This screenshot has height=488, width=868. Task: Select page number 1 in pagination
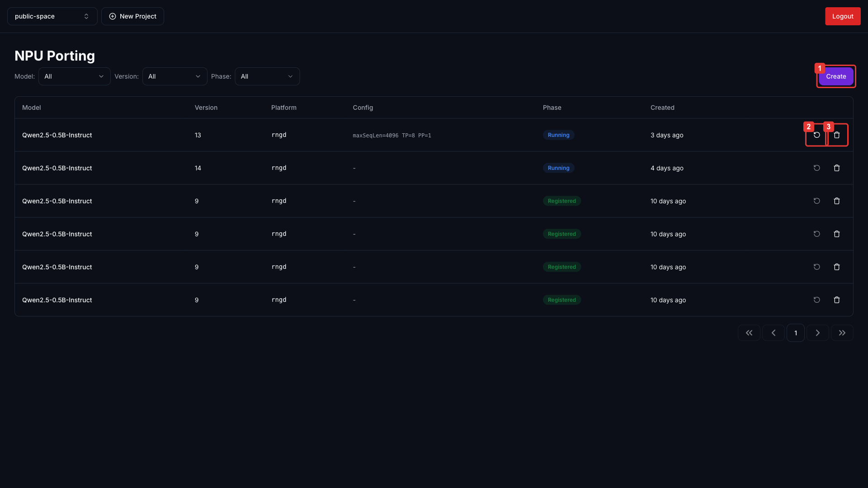point(796,333)
